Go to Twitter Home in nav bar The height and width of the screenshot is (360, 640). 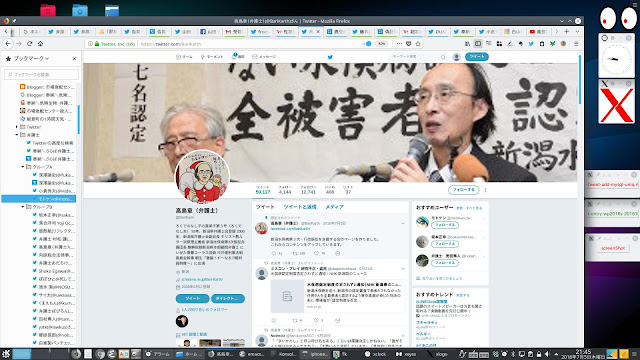pyautogui.click(x=184, y=57)
